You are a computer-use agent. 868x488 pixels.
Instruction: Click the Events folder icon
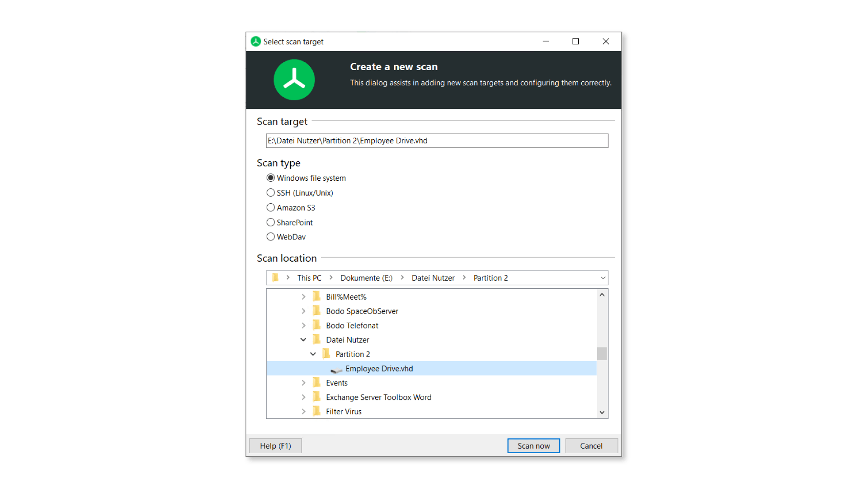[316, 383]
